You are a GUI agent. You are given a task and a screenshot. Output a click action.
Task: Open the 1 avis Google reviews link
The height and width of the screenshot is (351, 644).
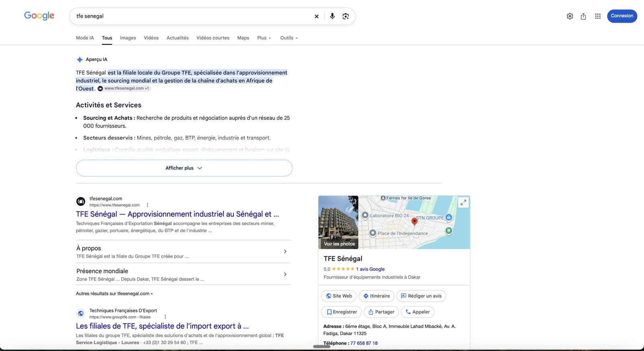(370, 269)
